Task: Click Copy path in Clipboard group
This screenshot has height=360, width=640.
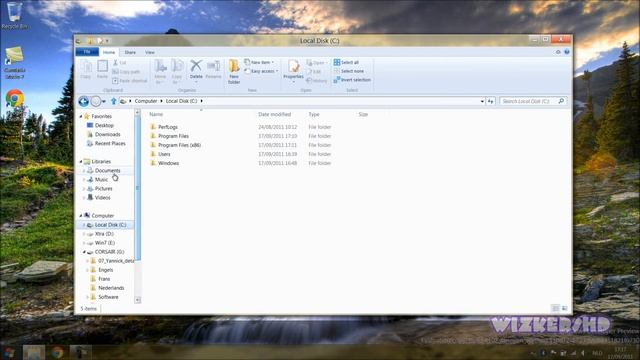Action: pyautogui.click(x=126, y=71)
